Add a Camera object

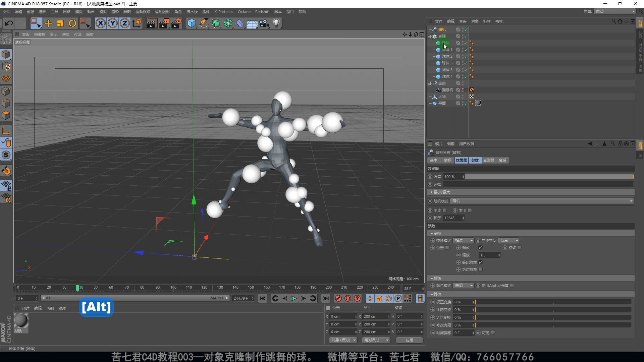pos(264,23)
